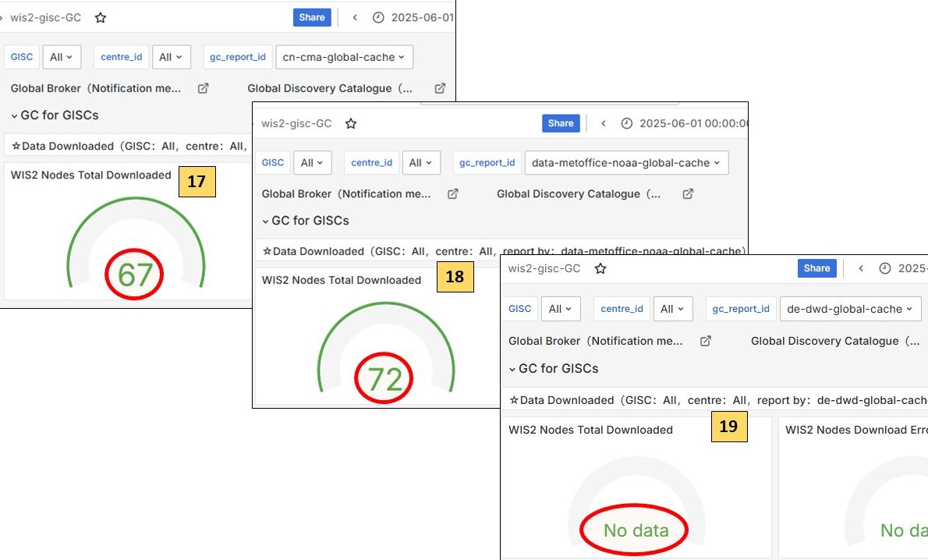Open the cn-cma-global-cache gc_report_id dropdown
Viewport: 928px width, 560px height.
click(x=344, y=57)
